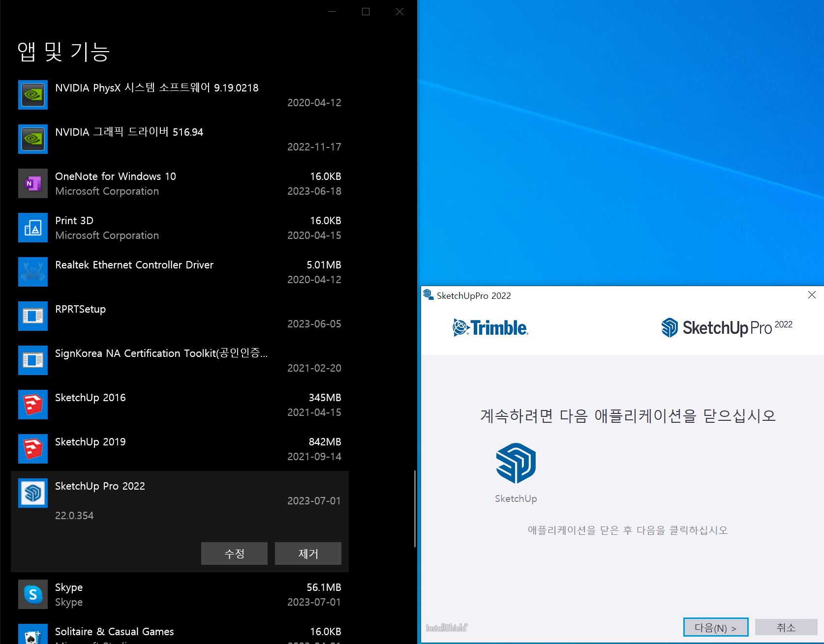Viewport: 824px width, 644px height.
Task: Select 'NVIDIA PhysX 시스템 소프트웨어 9.19.0218' entry
Action: click(x=156, y=88)
